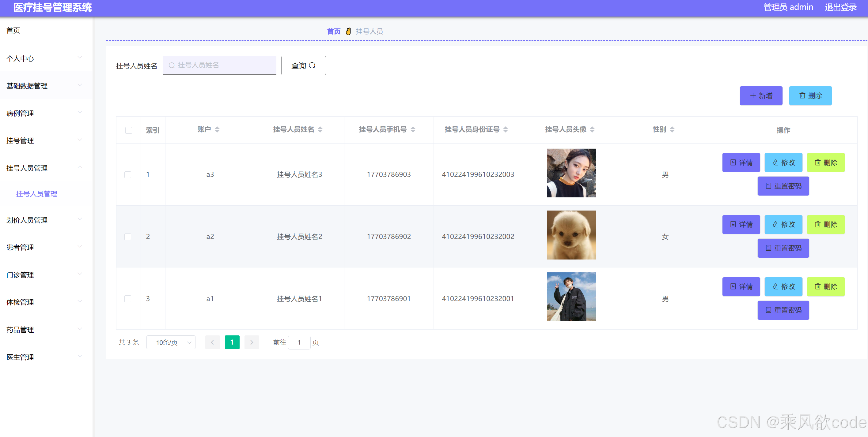
Task: Open the 首页 item in sidebar
Action: [x=13, y=31]
